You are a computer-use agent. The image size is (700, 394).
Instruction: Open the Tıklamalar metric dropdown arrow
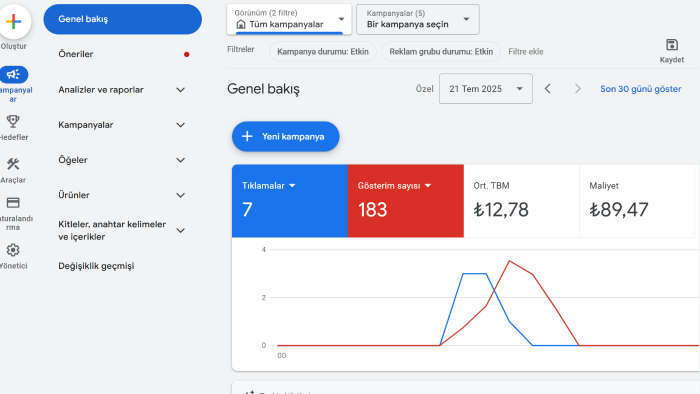(x=292, y=186)
